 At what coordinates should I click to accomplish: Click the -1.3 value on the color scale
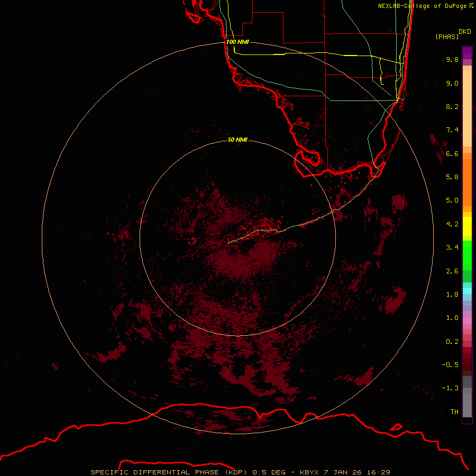(450, 388)
